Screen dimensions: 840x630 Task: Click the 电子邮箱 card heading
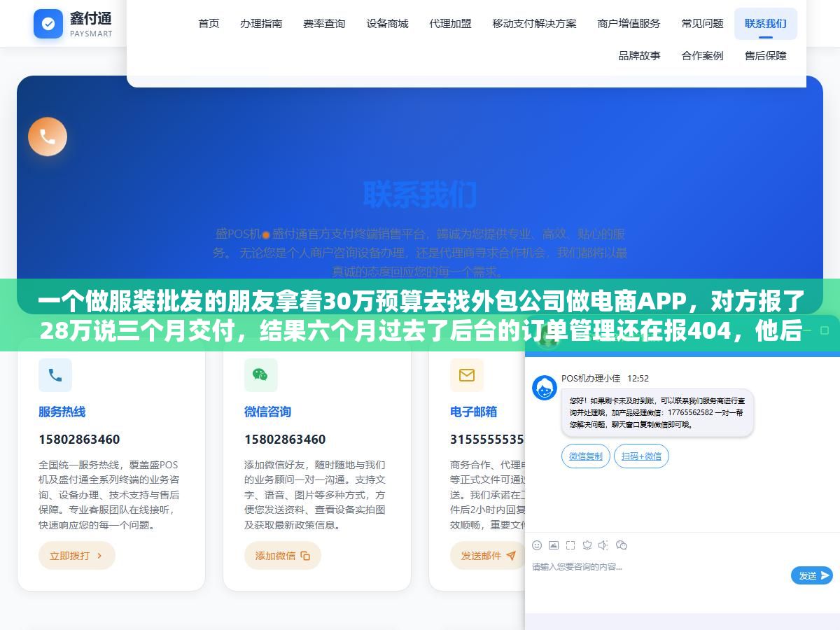[473, 412]
